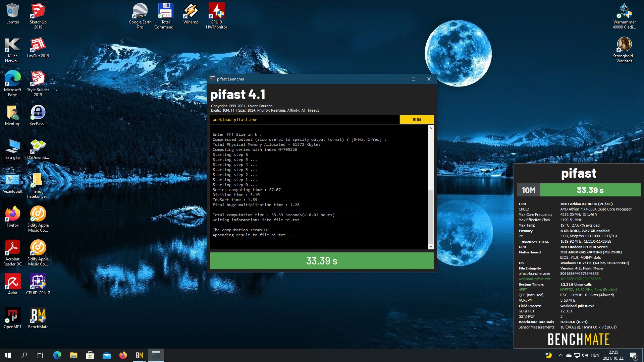This screenshot has height=362, width=644.
Task: Open Task View on taskbar
Action: (40, 355)
